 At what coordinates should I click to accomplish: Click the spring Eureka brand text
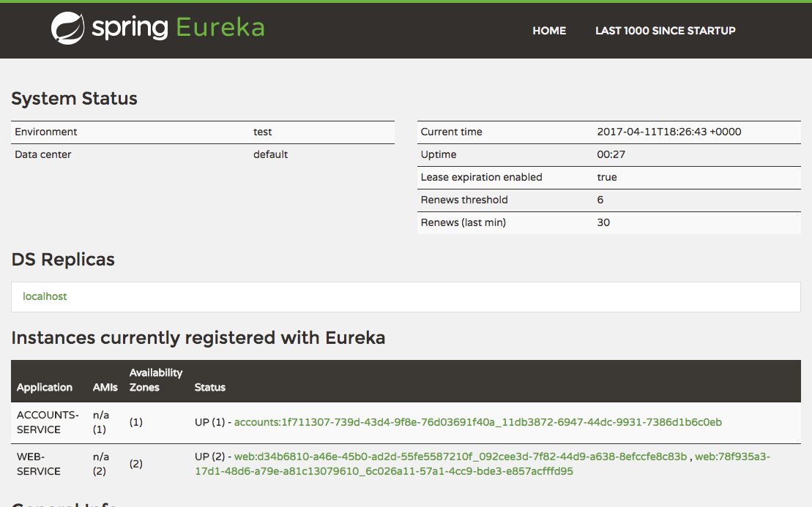(x=178, y=27)
